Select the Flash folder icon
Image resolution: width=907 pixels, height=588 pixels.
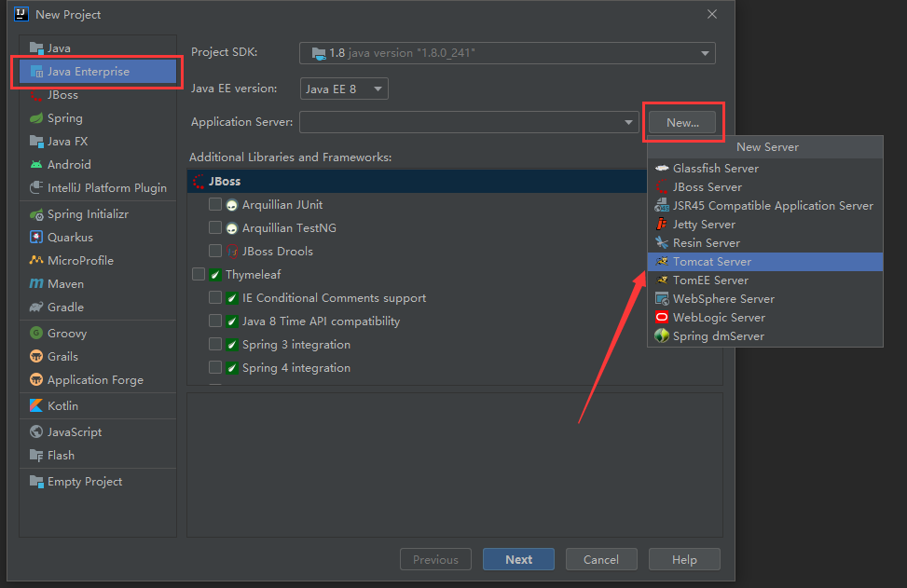[x=36, y=456]
